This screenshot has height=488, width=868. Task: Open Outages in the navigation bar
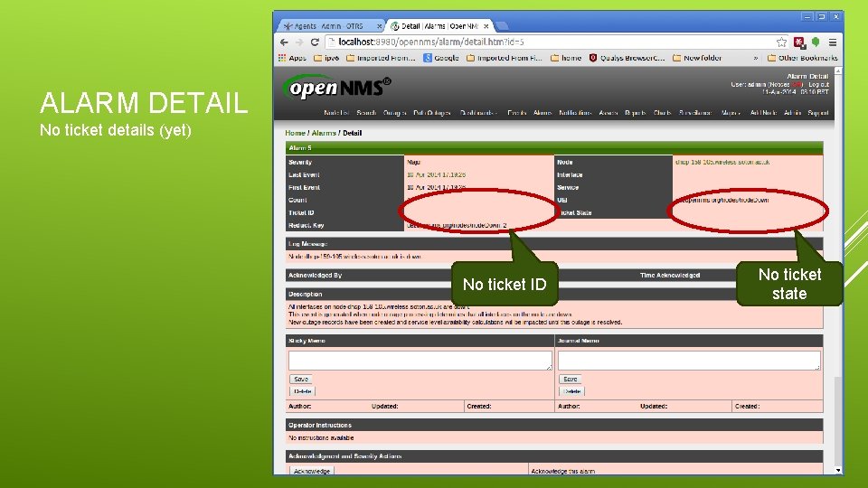tap(395, 113)
